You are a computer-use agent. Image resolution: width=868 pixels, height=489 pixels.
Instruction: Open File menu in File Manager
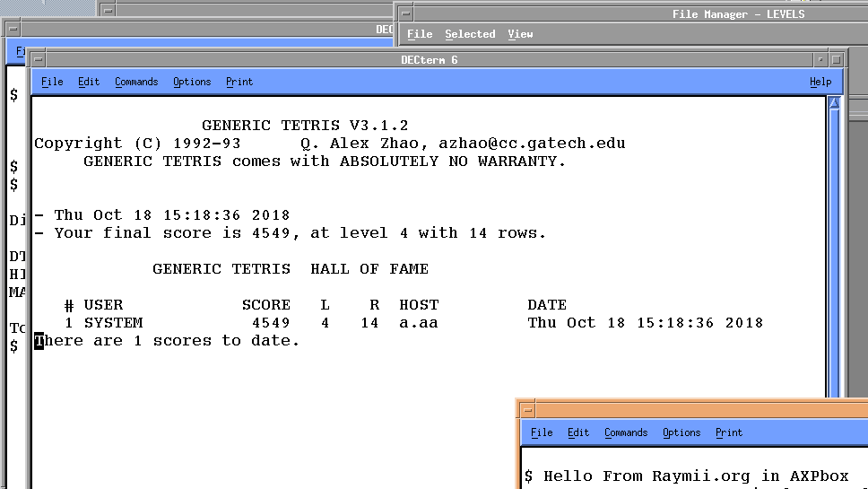click(420, 34)
